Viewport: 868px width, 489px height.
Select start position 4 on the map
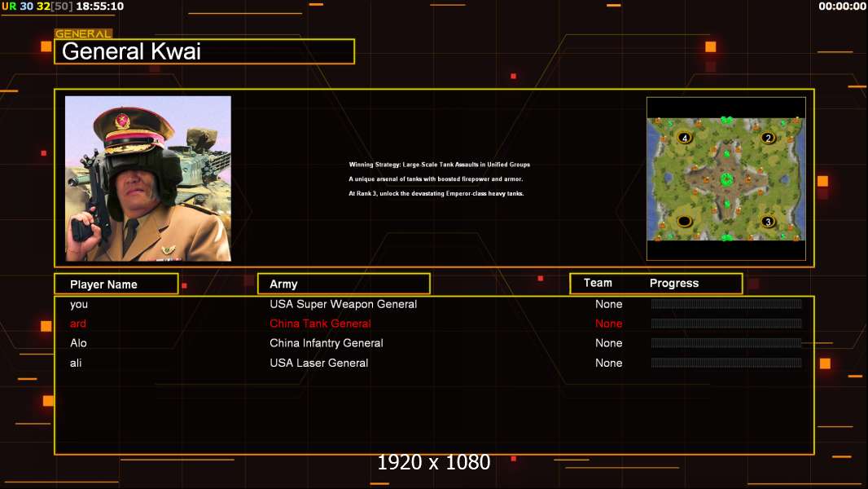[685, 138]
